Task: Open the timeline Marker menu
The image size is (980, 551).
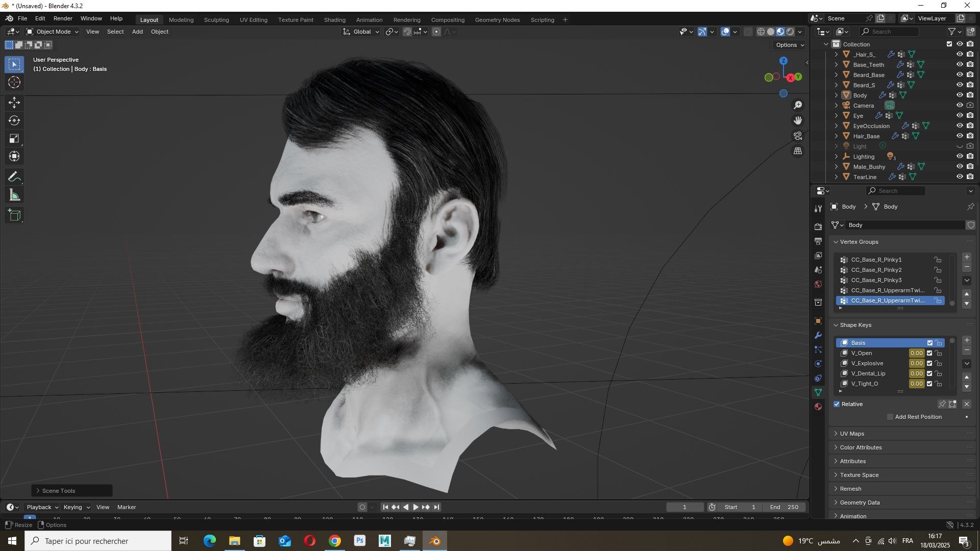Action: click(x=127, y=507)
